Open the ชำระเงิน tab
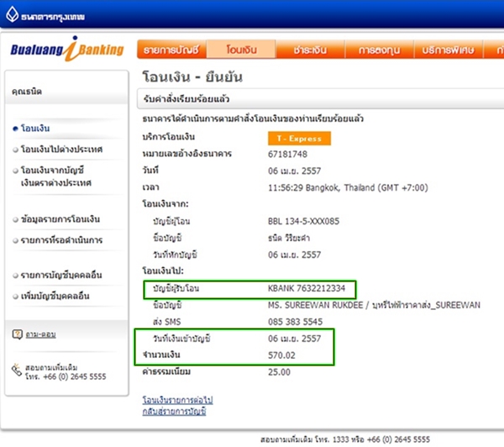Viewport: 504px width, 447px height. click(310, 50)
